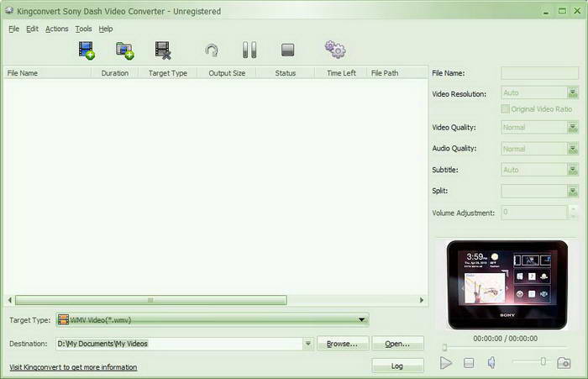Click the Log button
This screenshot has width=588, height=379.
point(397,366)
